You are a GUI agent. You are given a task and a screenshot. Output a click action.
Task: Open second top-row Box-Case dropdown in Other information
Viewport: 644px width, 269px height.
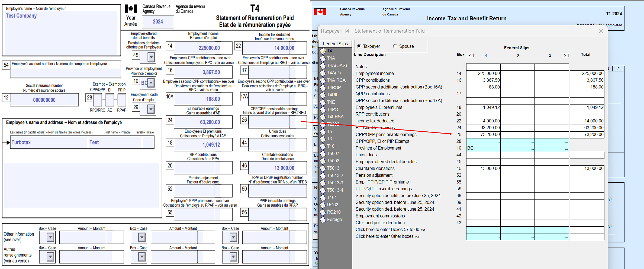click(x=142, y=238)
